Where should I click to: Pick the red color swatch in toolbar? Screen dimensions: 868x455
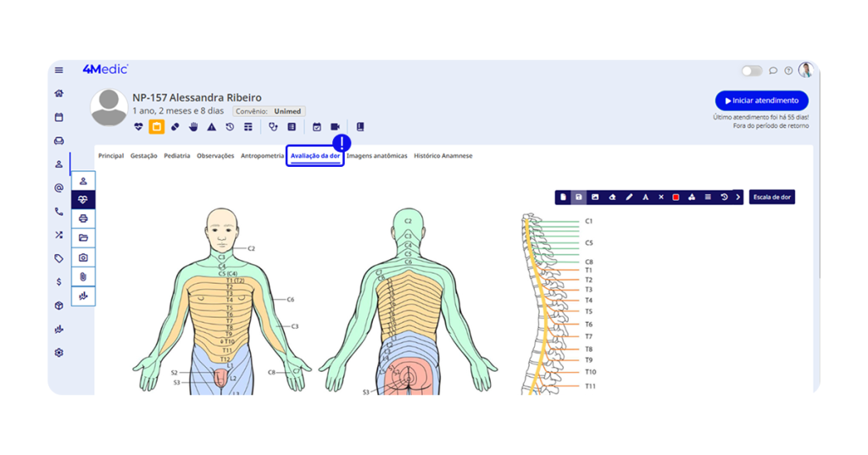(676, 197)
